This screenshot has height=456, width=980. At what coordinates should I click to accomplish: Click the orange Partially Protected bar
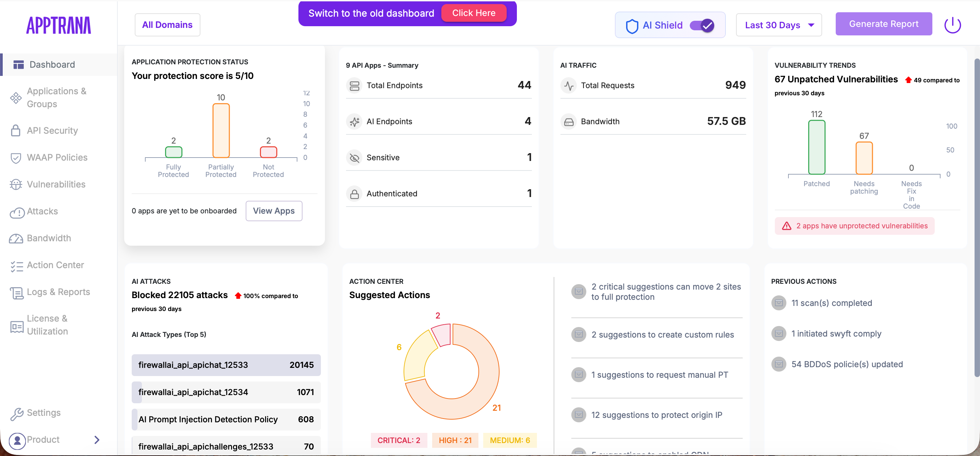(x=220, y=130)
